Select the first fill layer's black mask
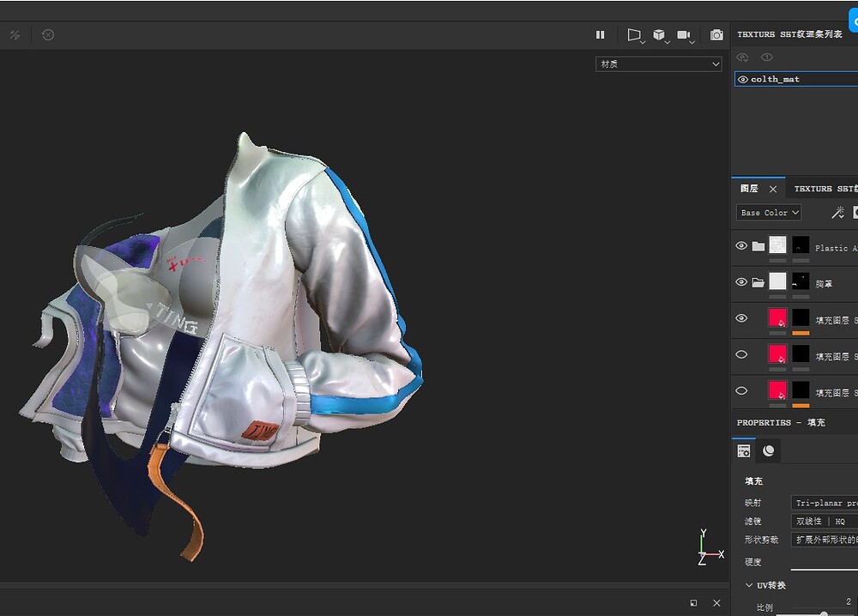The height and width of the screenshot is (616, 858). [801, 317]
